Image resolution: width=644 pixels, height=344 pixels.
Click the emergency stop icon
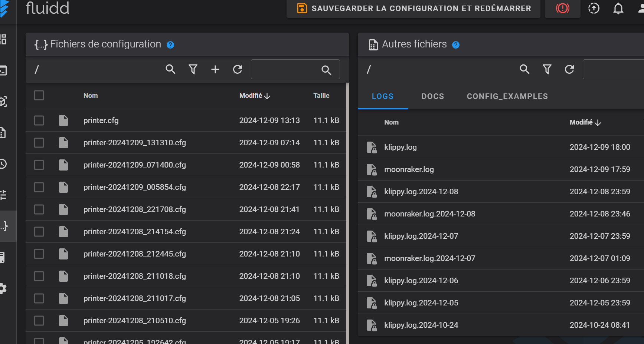[x=562, y=8]
